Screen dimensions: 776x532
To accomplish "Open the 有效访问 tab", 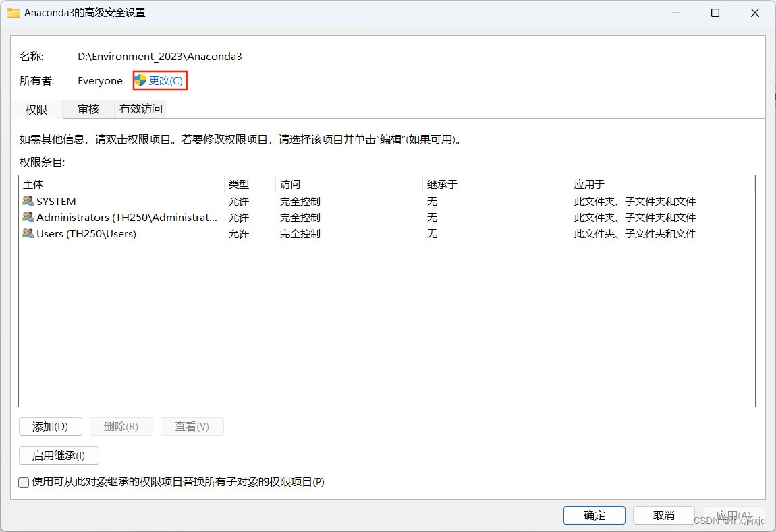I will (x=141, y=109).
